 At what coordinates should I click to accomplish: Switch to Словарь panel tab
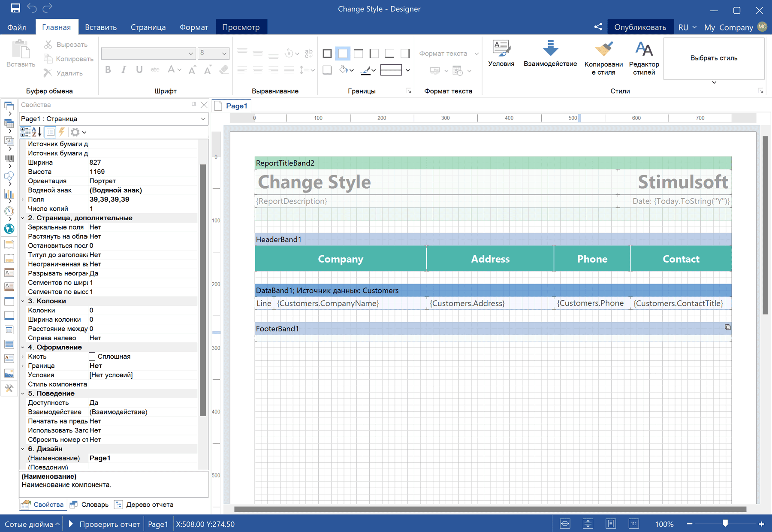pyautogui.click(x=90, y=505)
